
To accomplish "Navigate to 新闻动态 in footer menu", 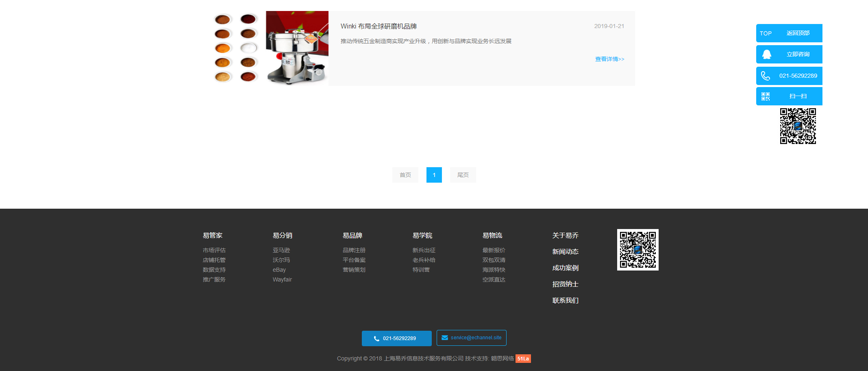I will pyautogui.click(x=565, y=252).
